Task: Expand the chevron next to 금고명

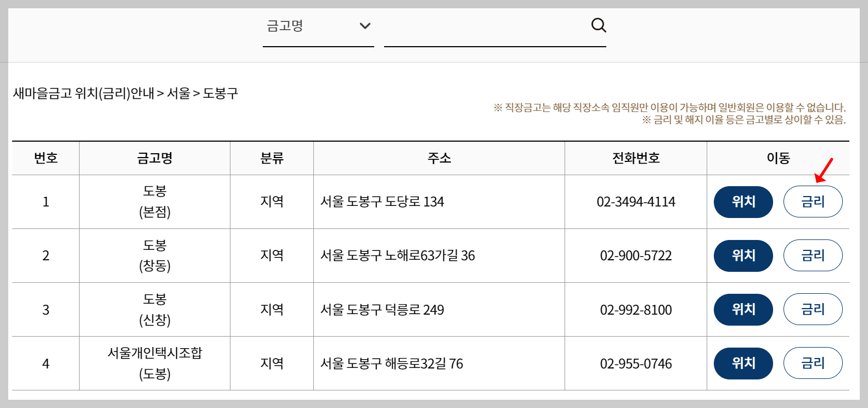Action: click(365, 25)
